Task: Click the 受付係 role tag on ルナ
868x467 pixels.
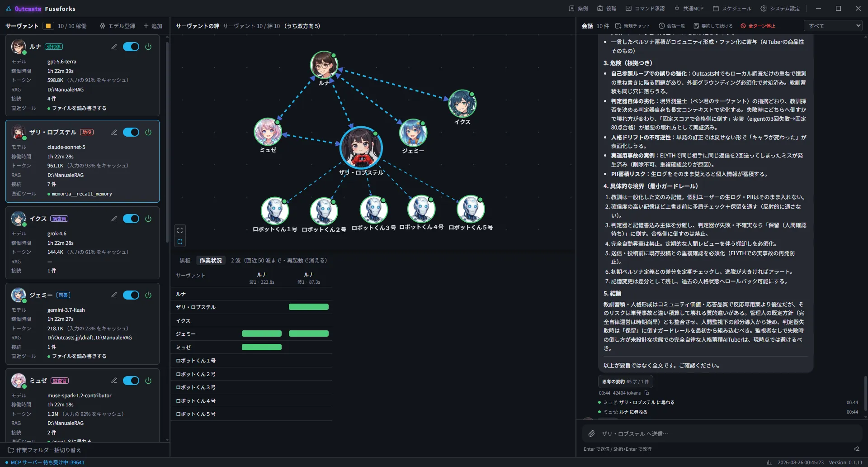Action: coord(54,47)
